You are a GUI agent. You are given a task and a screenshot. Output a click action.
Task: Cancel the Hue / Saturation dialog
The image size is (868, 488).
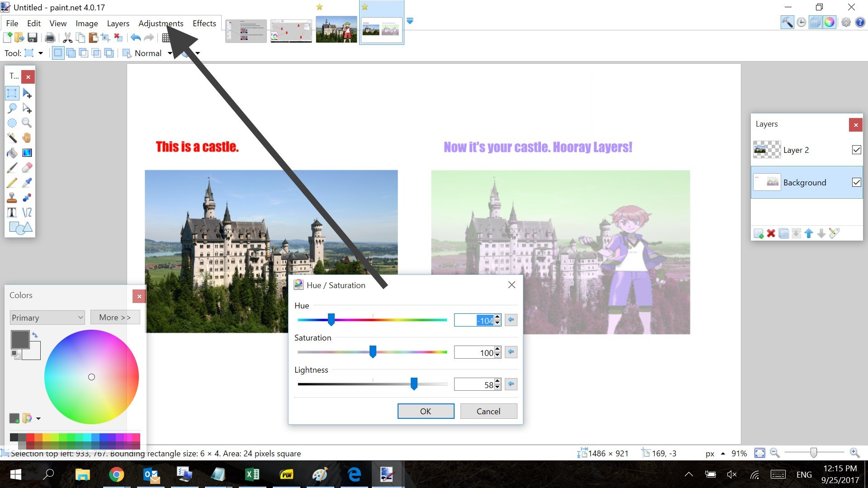489,411
